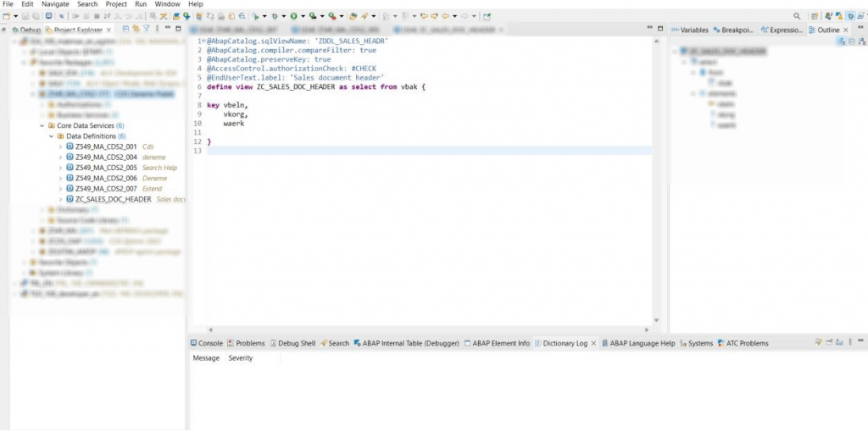Switch to the Breakpoints tab
868x431 pixels.
click(733, 30)
